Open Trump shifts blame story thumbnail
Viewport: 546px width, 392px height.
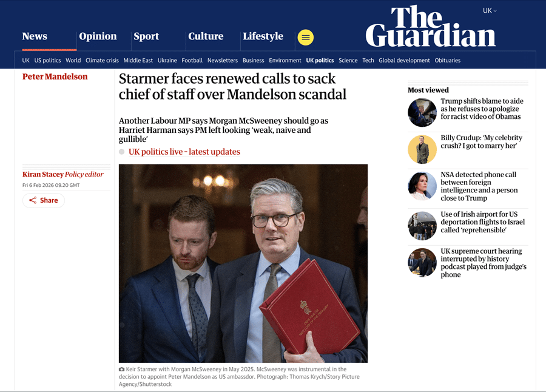tap(422, 112)
